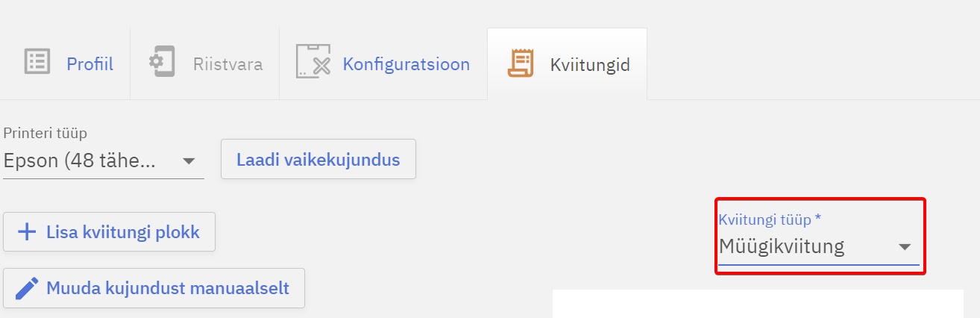Click the Profiil list icon
The height and width of the screenshot is (318, 980).
point(37,62)
